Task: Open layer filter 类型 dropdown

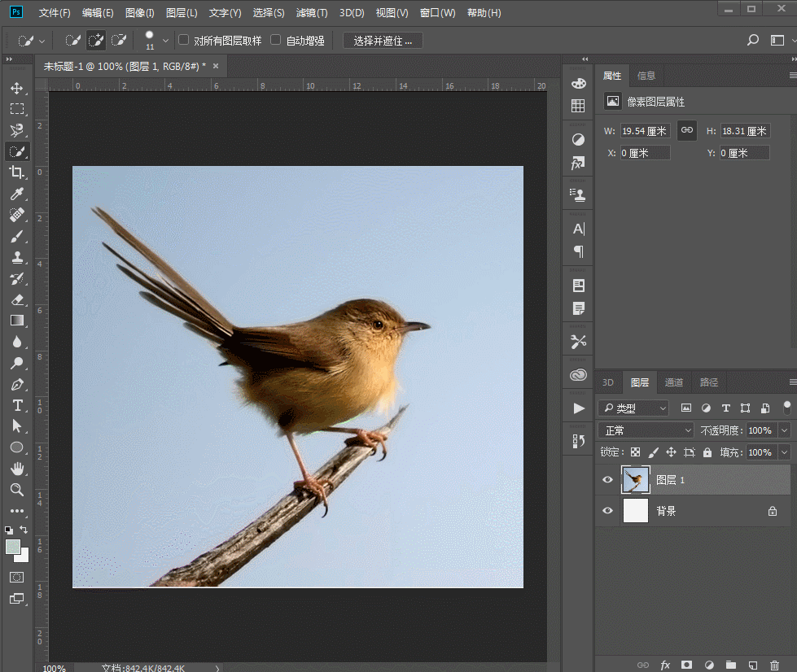Action: (x=634, y=408)
